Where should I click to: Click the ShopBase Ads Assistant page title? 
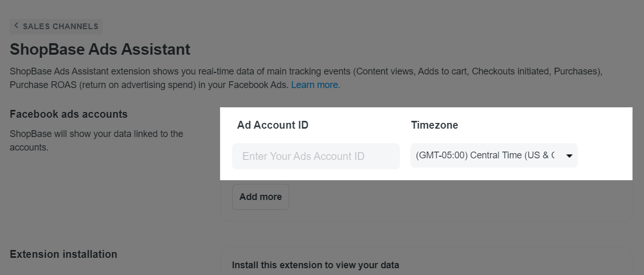pos(100,49)
